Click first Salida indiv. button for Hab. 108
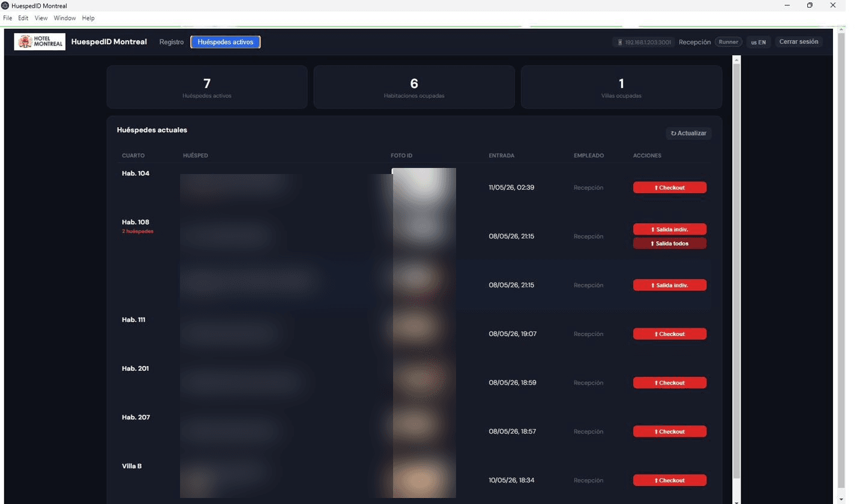The image size is (857, 504). click(670, 229)
